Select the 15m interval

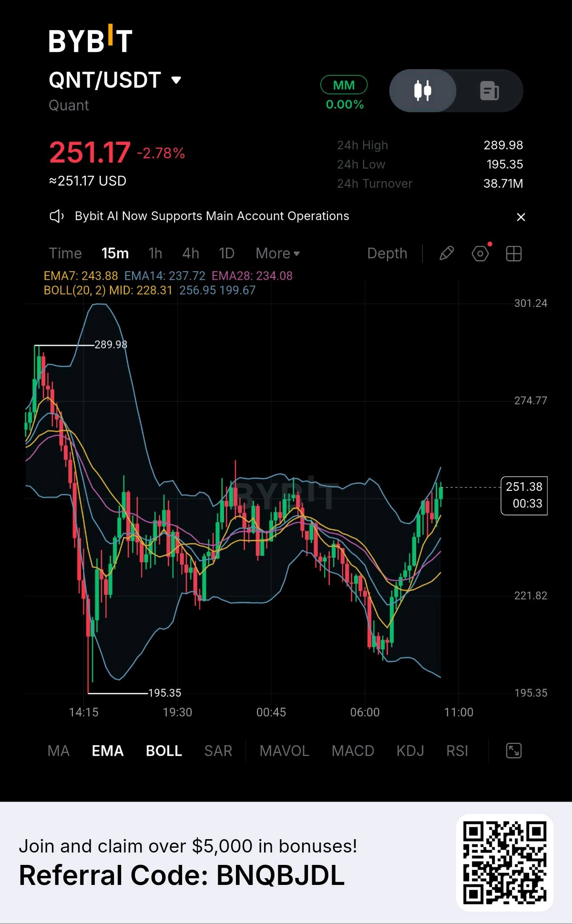click(x=115, y=253)
